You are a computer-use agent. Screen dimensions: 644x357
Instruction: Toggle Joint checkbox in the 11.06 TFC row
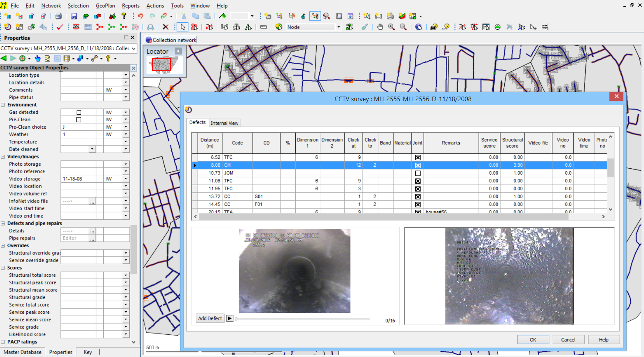point(417,181)
